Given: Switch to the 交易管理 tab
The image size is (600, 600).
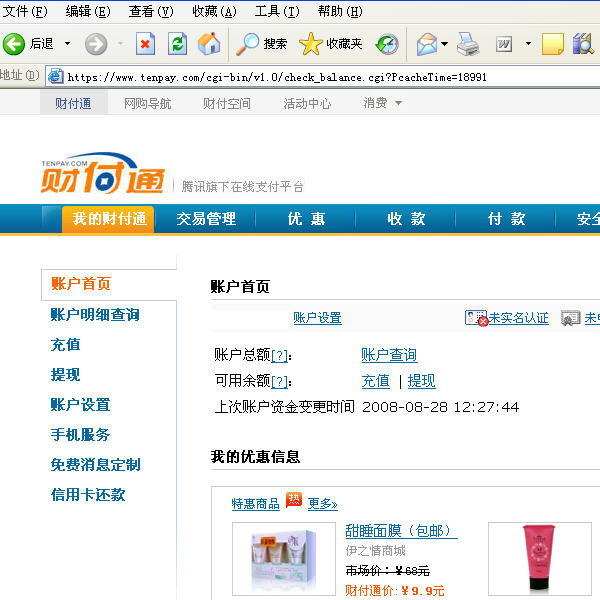Looking at the screenshot, I should (206, 219).
